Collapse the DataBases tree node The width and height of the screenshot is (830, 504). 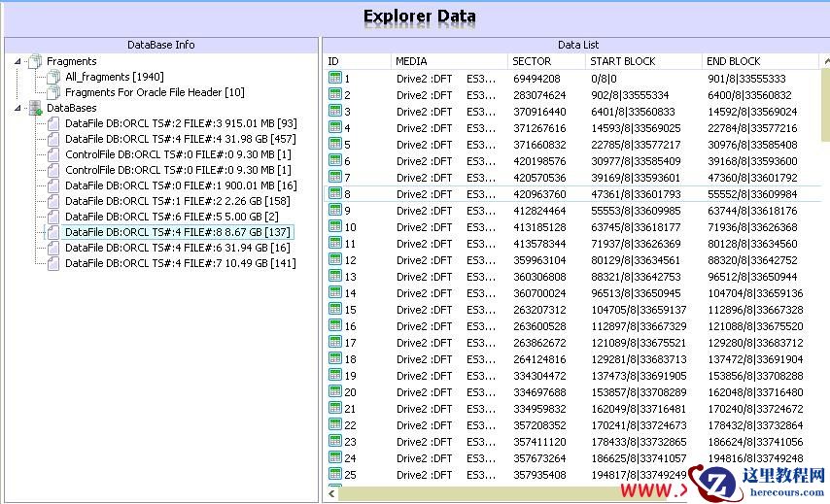17,108
